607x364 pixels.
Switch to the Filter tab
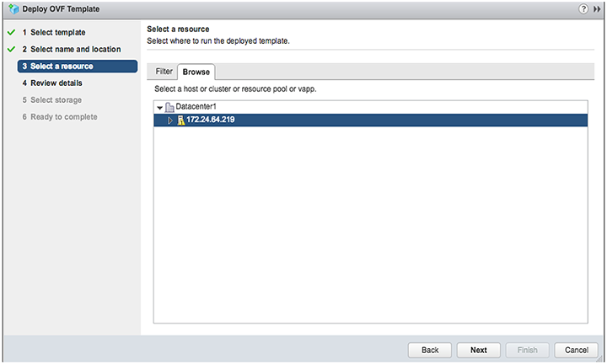coord(164,72)
